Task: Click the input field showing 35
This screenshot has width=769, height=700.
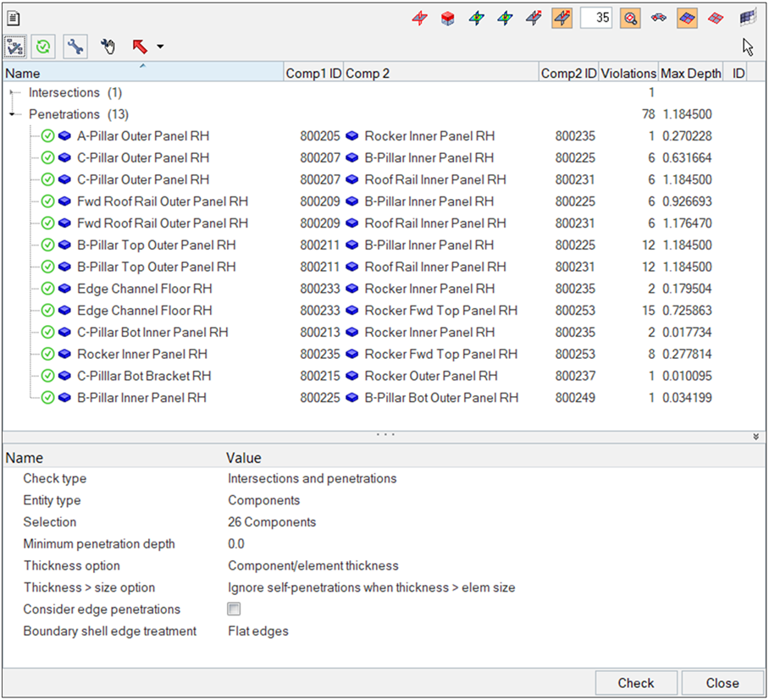Action: pos(596,18)
